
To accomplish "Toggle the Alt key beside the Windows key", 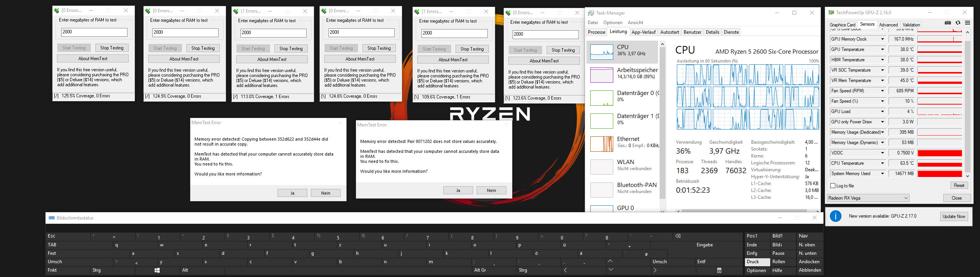I will point(203,270).
